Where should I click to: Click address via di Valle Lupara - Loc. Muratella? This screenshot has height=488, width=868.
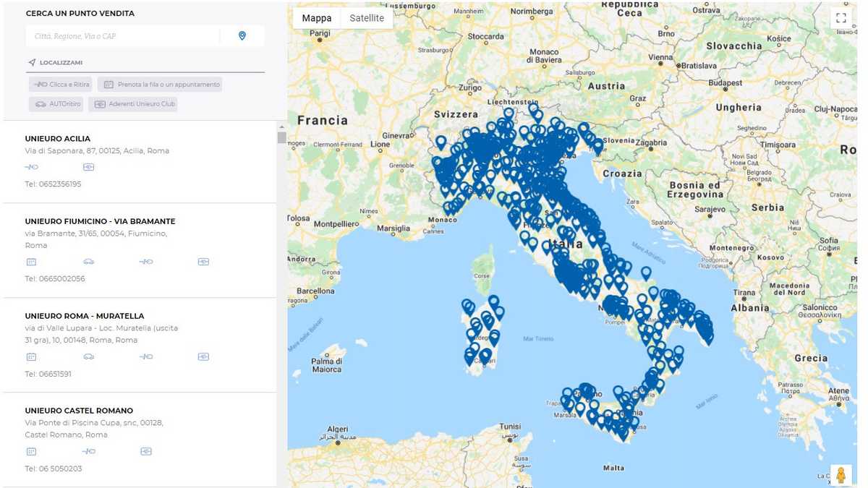tap(101, 334)
